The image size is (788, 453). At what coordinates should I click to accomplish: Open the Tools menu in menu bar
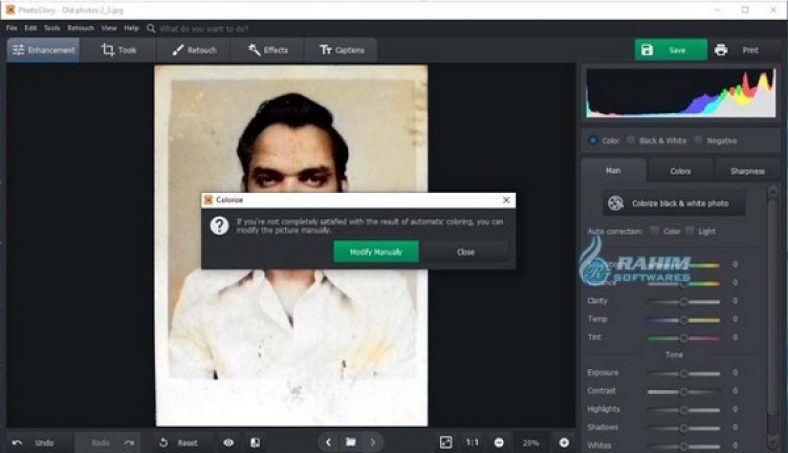tap(52, 28)
